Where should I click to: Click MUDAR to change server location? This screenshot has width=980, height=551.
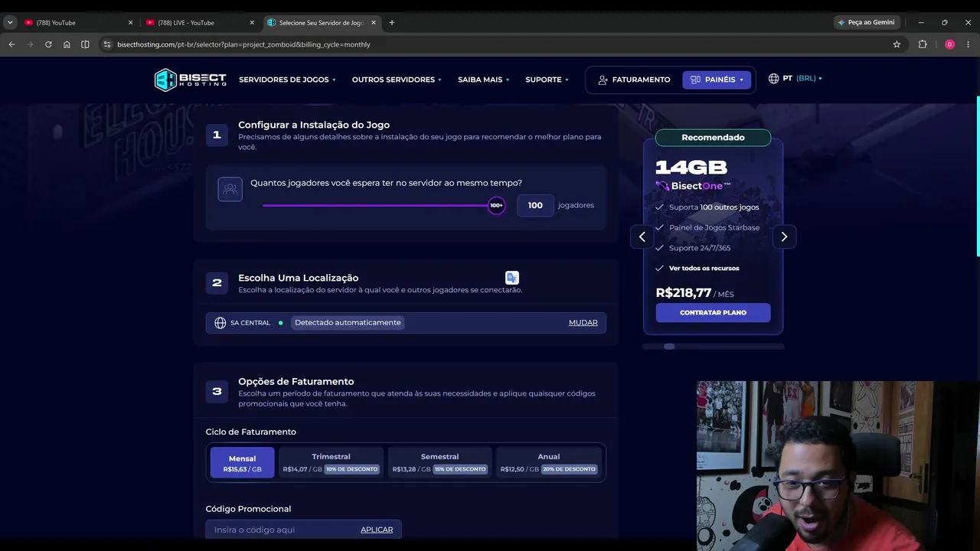click(583, 323)
